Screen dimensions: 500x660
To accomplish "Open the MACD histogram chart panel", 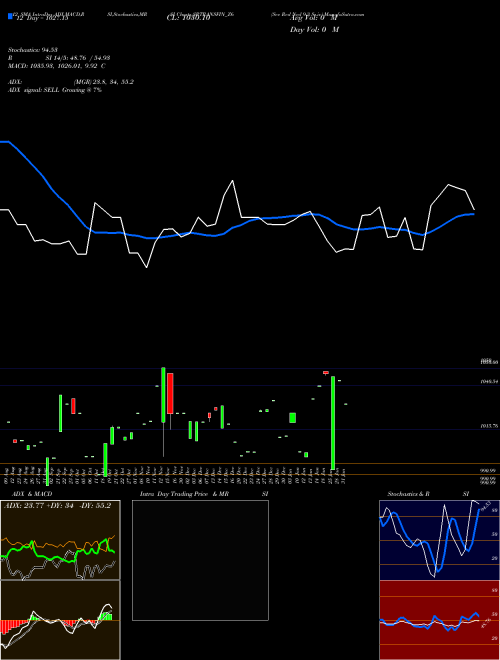I will click(60, 620).
